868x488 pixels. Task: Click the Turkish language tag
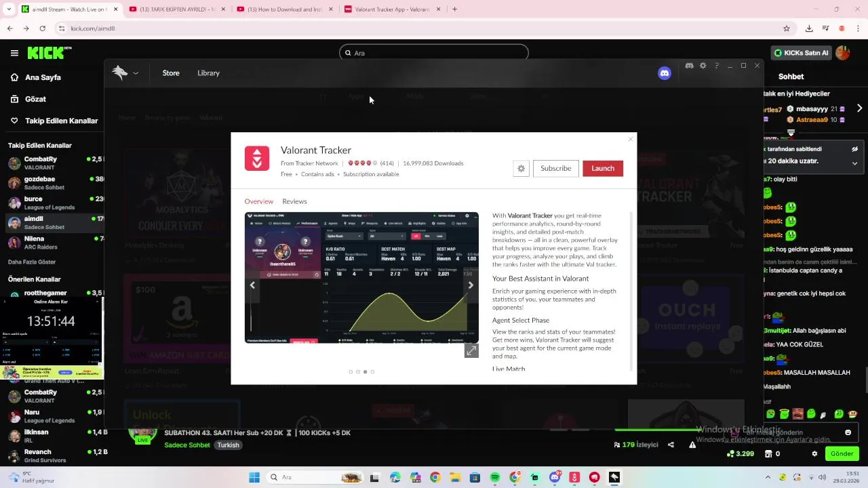tap(228, 445)
